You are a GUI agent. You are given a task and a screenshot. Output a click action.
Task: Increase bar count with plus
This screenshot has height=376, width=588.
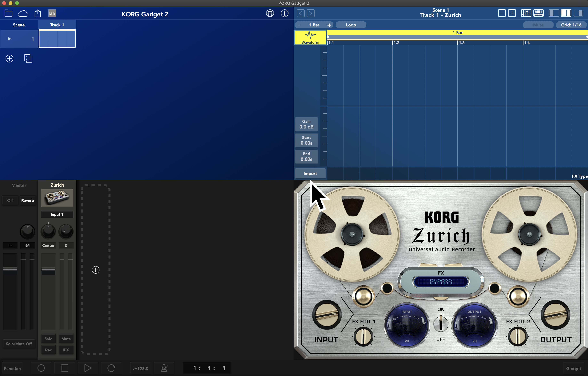(x=329, y=25)
